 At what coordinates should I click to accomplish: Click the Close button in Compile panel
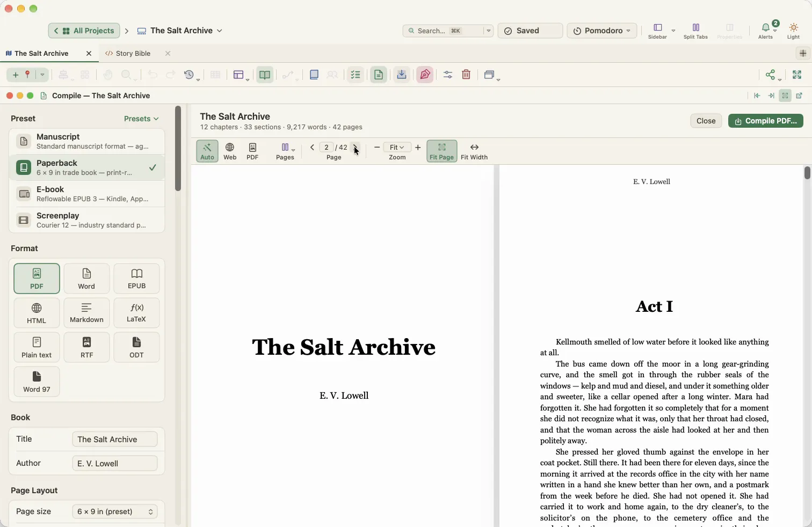pos(706,121)
